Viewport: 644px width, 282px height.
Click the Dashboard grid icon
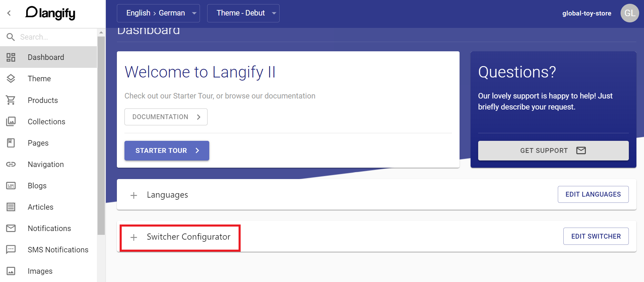click(11, 57)
